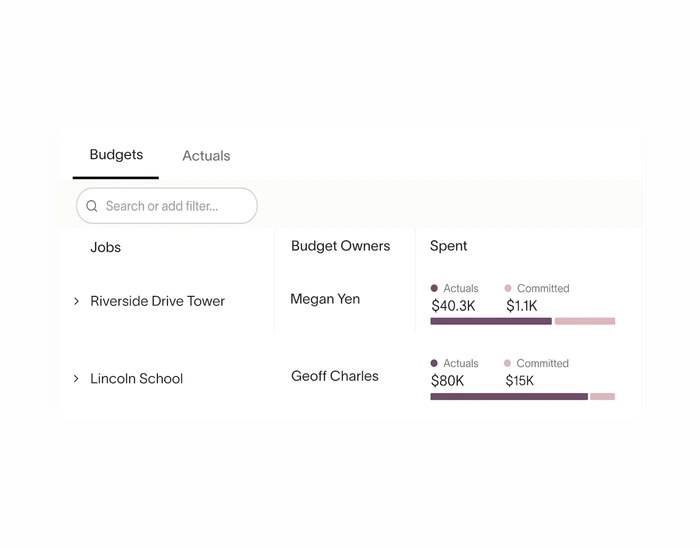
Task: Click budget owner Geoff Charles
Action: (335, 376)
